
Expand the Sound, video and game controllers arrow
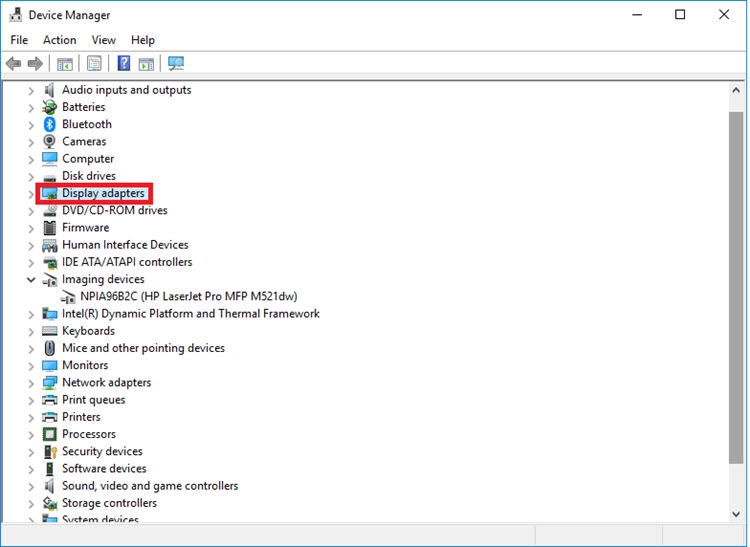coord(31,486)
